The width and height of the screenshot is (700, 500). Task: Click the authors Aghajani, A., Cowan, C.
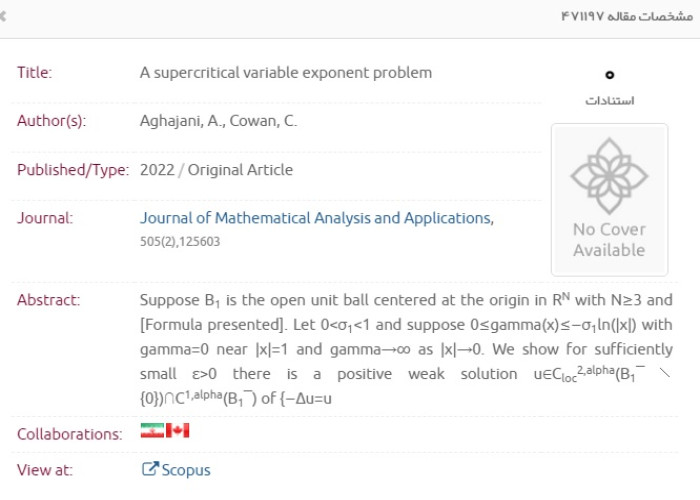[x=218, y=121]
